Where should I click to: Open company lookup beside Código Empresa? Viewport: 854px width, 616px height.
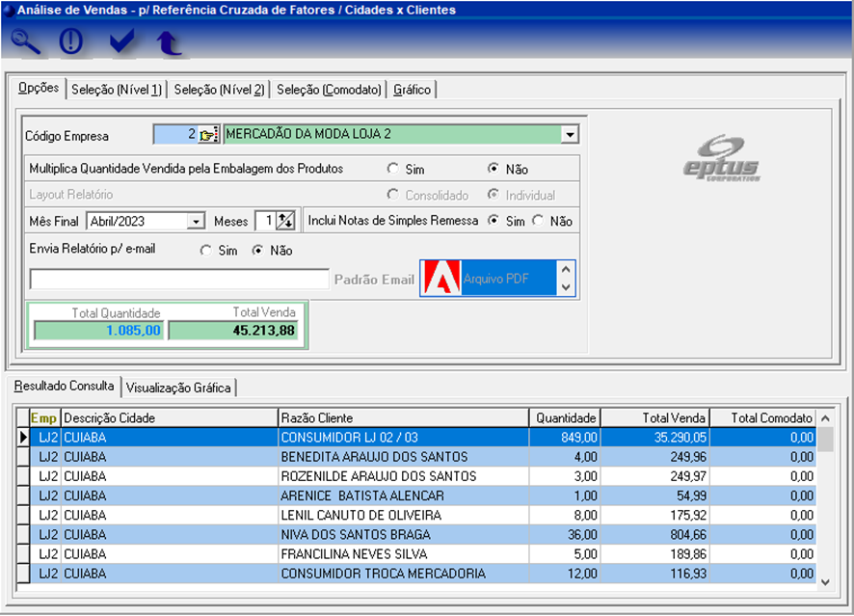coord(209,135)
